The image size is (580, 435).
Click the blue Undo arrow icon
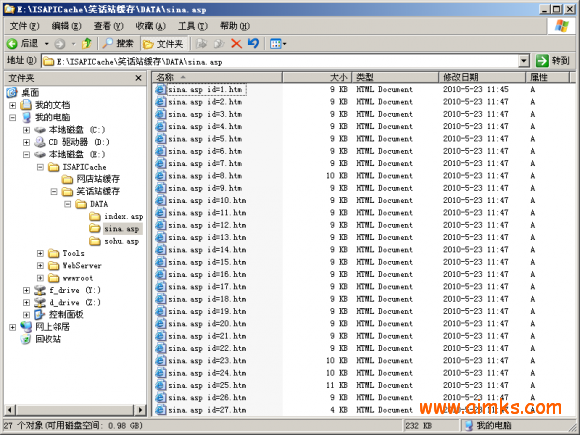[254, 43]
